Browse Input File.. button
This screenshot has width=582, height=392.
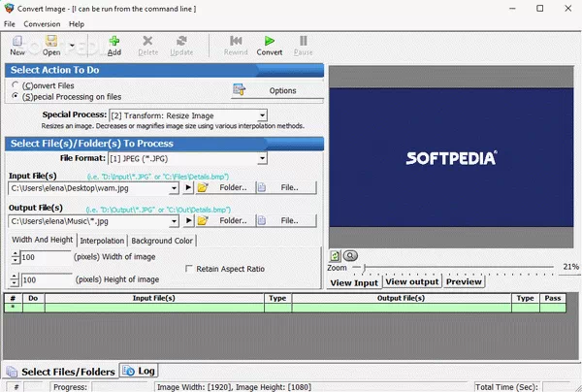pyautogui.click(x=286, y=188)
